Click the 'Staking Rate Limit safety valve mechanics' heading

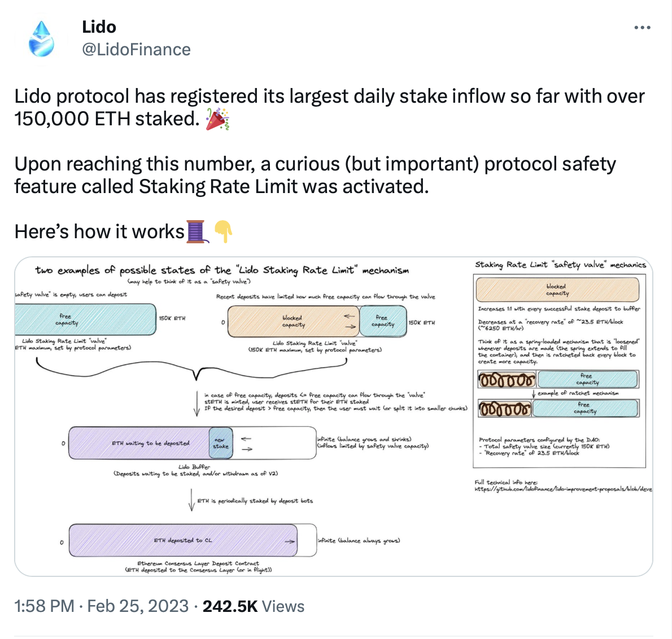tap(560, 265)
